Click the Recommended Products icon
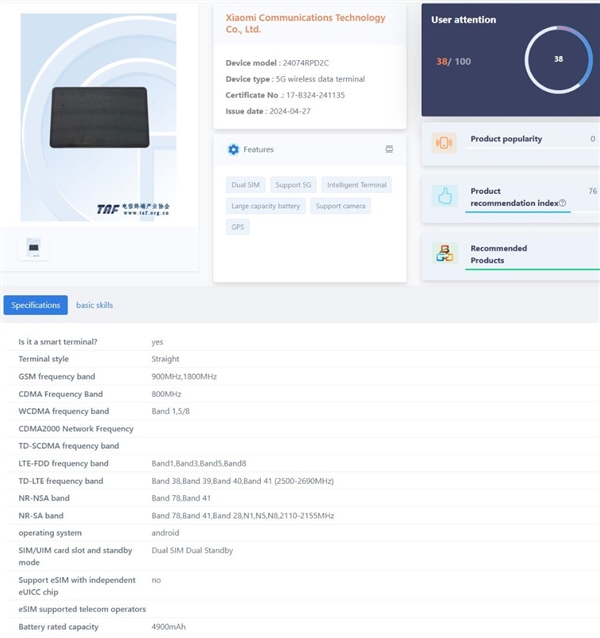The width and height of the screenshot is (600, 638). [x=445, y=254]
